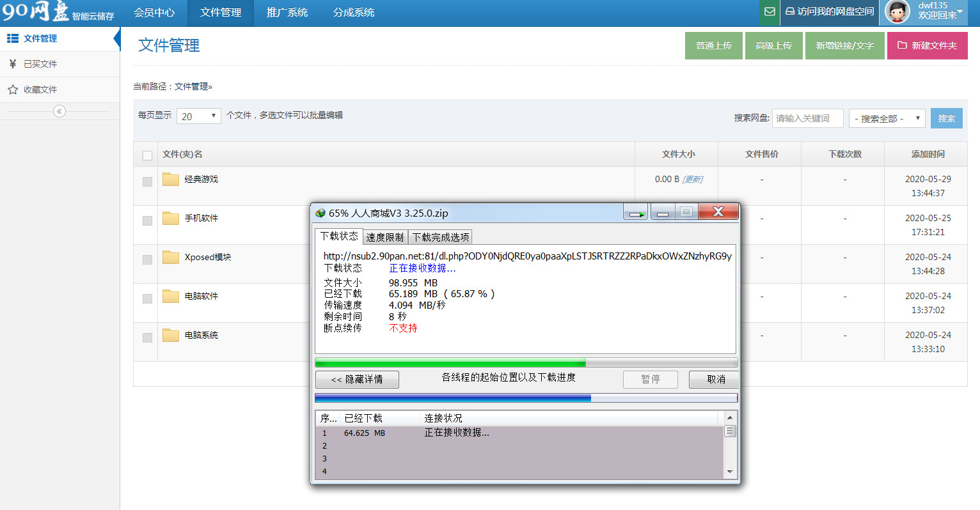Click the 电脑系统 folder icon
980x510 pixels.
coord(171,335)
